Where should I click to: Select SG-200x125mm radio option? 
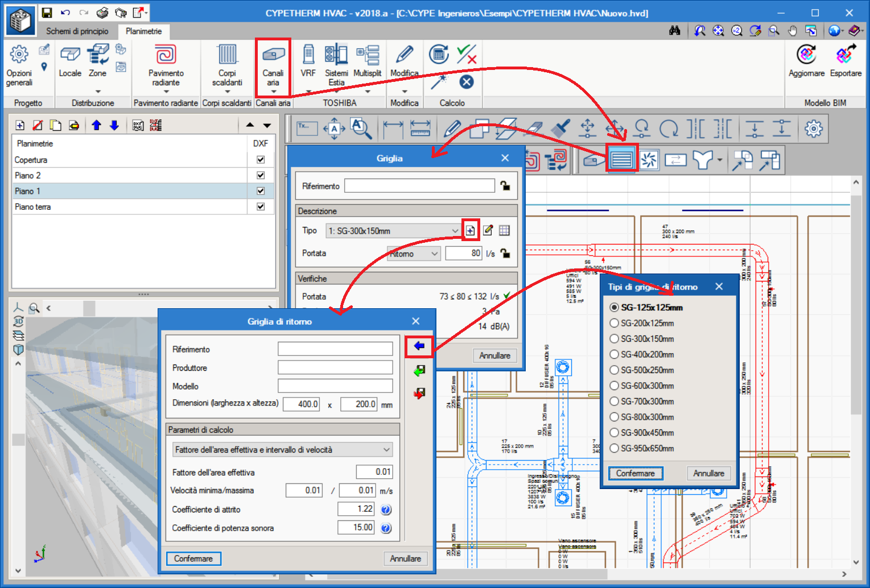[x=614, y=323]
